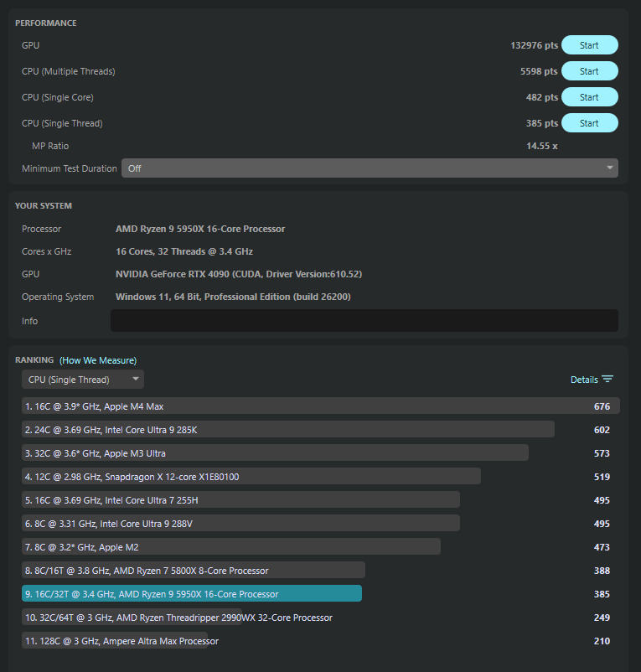Click the score 388 in ranking

coord(602,571)
